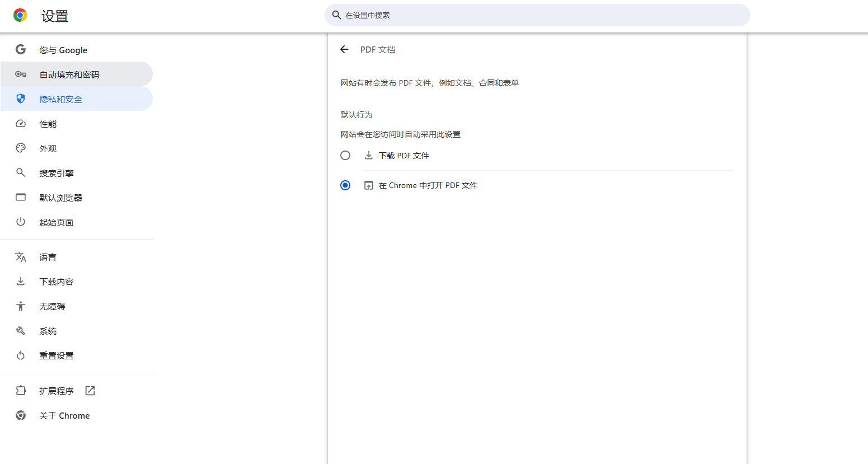Click the 在 Chrome 中打开 PDF 文件 label

point(428,185)
